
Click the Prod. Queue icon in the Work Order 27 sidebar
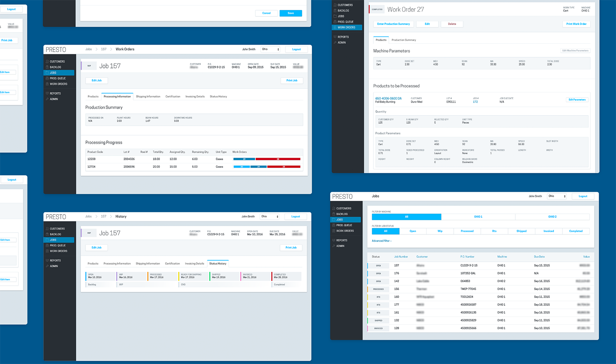click(335, 22)
